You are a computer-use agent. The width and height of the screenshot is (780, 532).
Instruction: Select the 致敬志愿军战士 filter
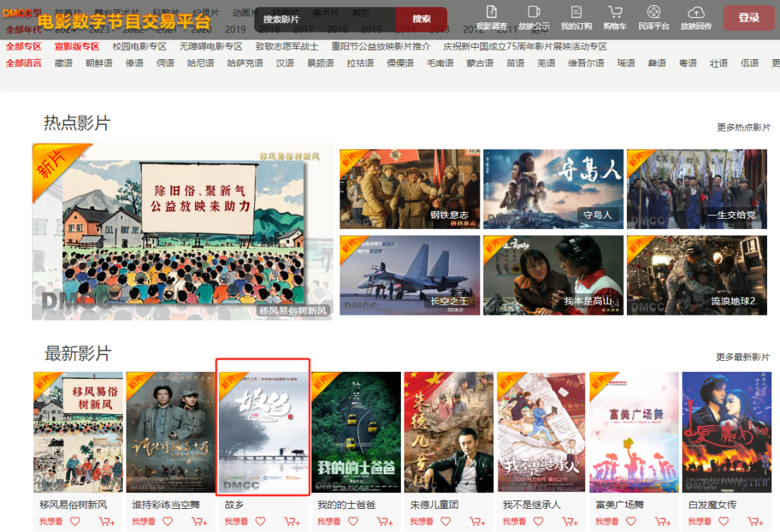pyautogui.click(x=287, y=47)
